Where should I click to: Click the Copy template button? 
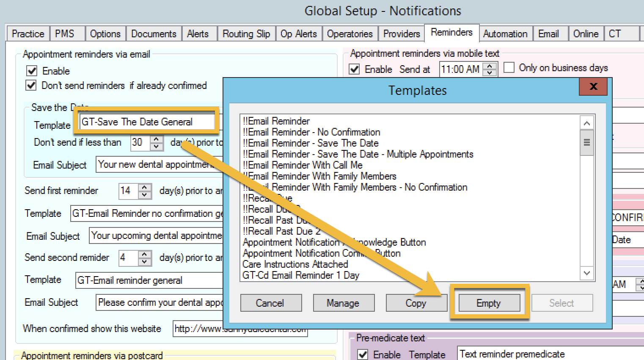416,303
